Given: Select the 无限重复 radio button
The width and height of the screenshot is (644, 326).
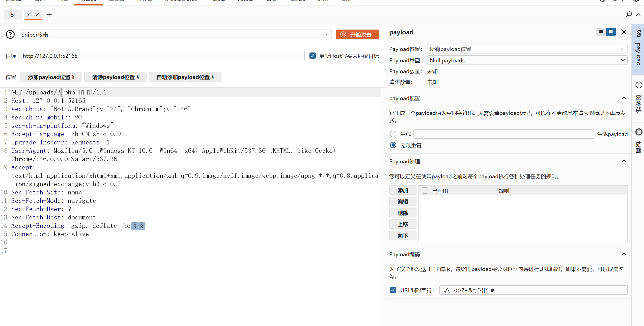Looking at the screenshot, I should point(393,145).
